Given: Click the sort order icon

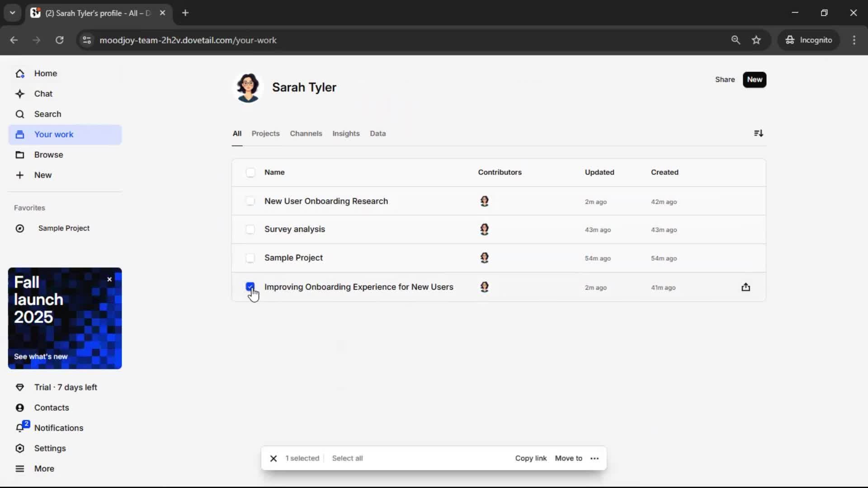Looking at the screenshot, I should pyautogui.click(x=759, y=133).
